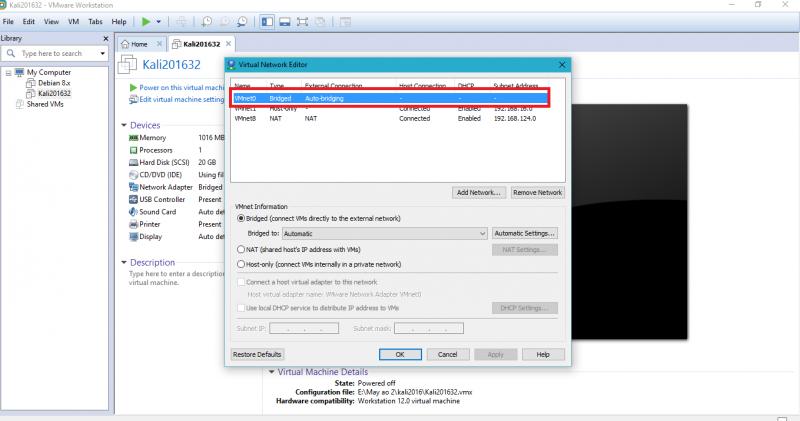Screen dimensions: 800x421
Task: Select the VMnet8 NAT network row
Action: click(390, 118)
